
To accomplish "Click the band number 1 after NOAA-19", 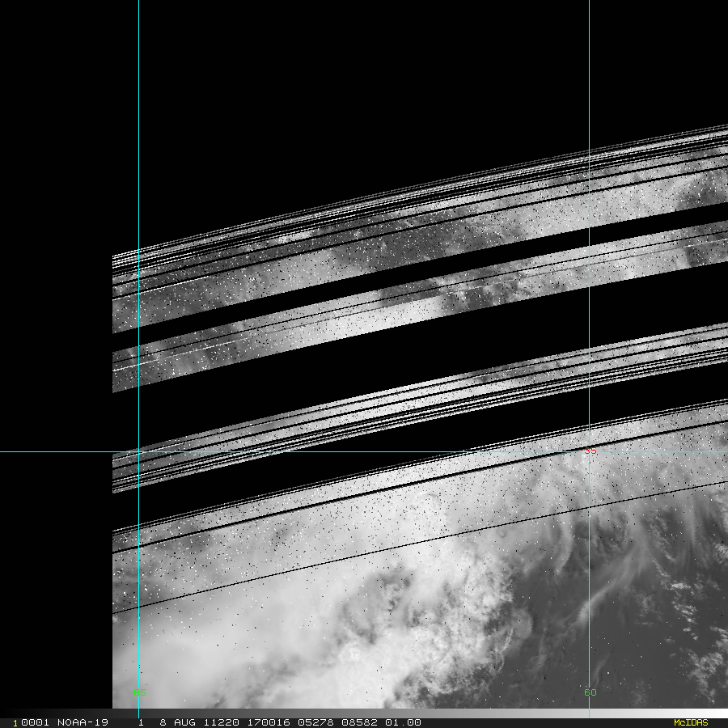I will tap(141, 722).
